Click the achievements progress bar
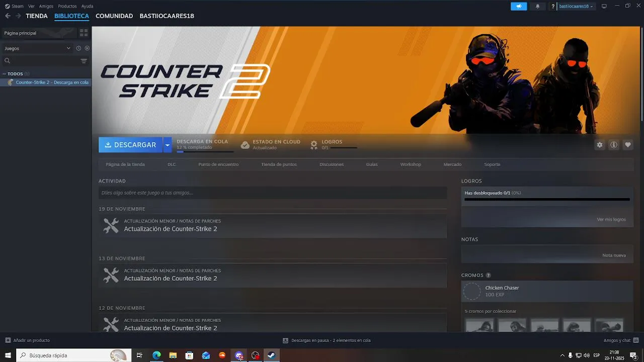The height and width of the screenshot is (362, 644). [x=547, y=200]
